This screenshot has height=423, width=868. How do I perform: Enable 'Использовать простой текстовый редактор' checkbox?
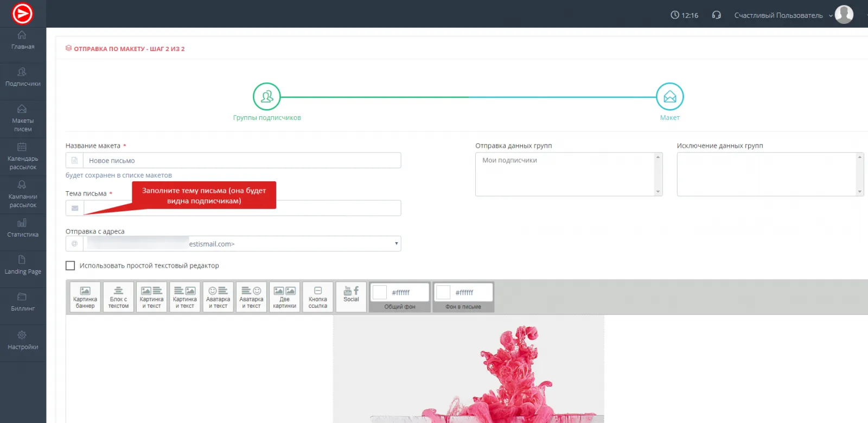[71, 266]
